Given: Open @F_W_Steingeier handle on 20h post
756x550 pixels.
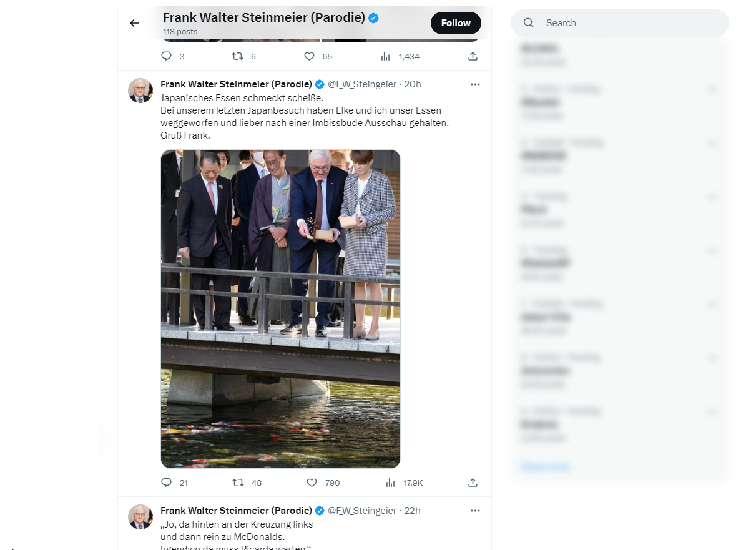Looking at the screenshot, I should point(362,84).
